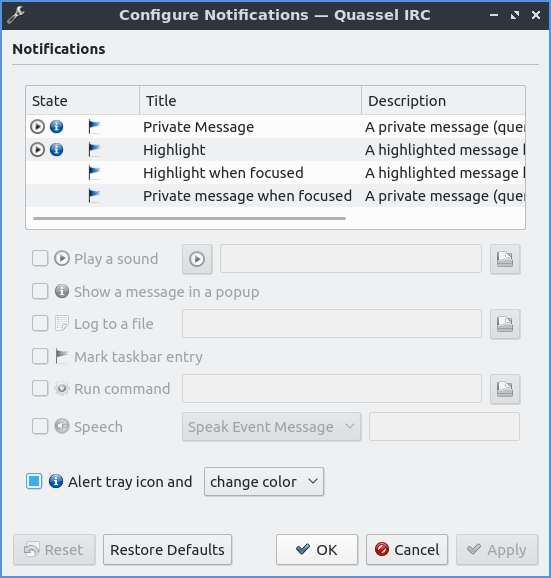Browse for a log file
Viewport: 551px width, 578px height.
(505, 324)
